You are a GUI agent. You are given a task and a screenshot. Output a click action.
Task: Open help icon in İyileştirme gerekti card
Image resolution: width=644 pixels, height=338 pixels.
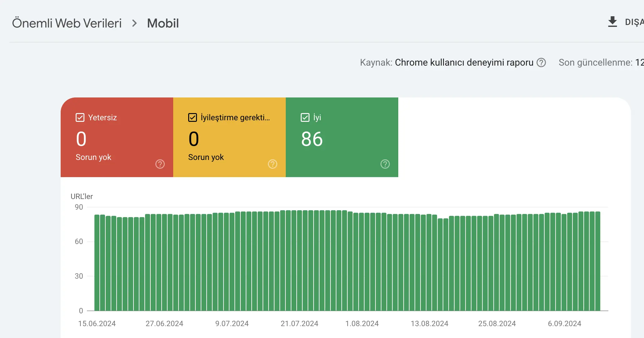click(273, 164)
